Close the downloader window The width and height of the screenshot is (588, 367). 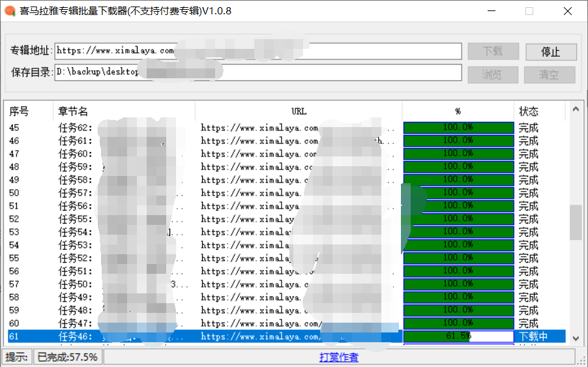(x=568, y=11)
